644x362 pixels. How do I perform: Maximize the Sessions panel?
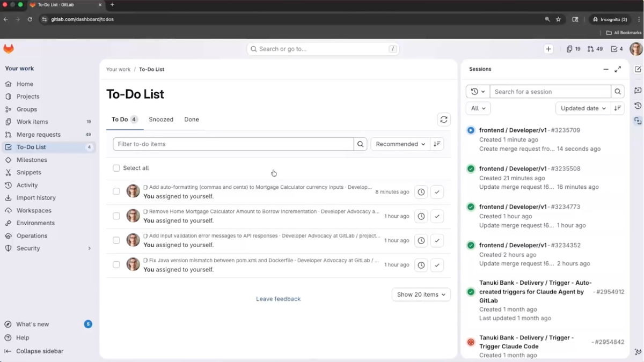(618, 69)
